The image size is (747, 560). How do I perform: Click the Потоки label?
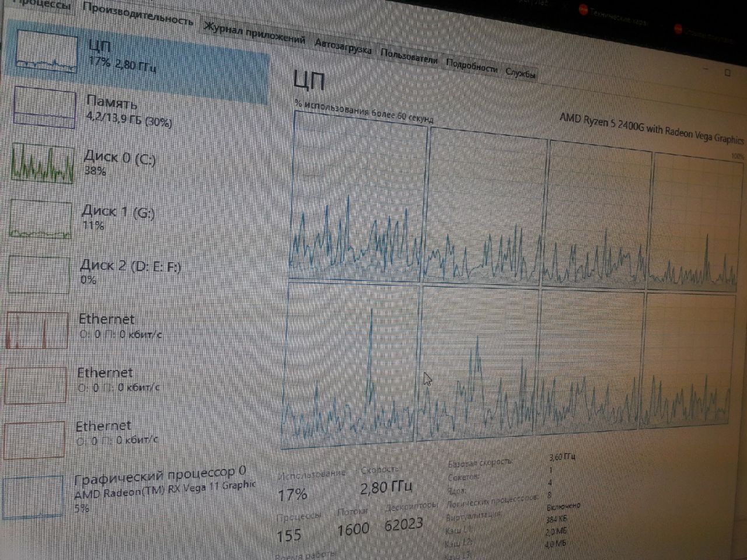tap(352, 512)
